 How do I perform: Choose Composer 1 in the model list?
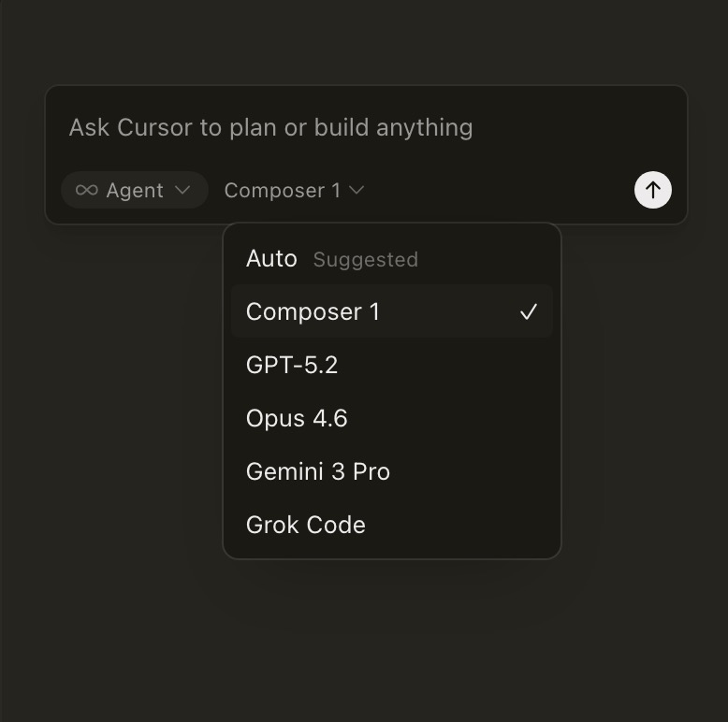pos(313,312)
